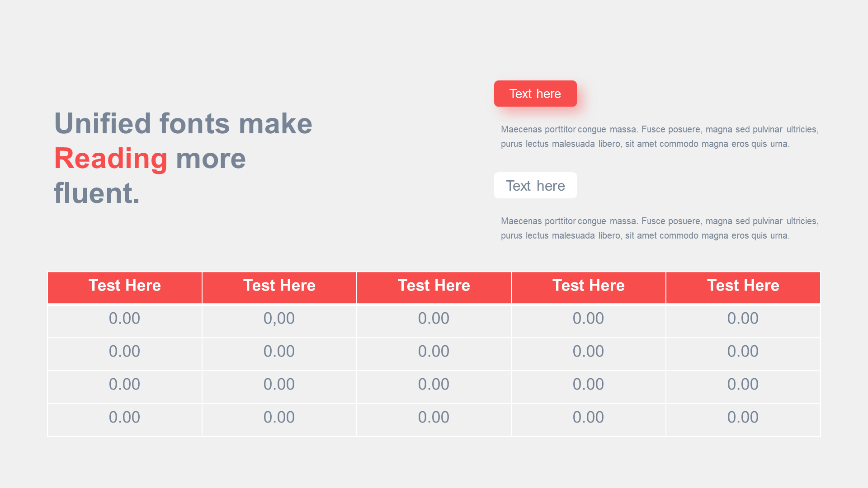This screenshot has height=488, width=868.
Task: Select the first 'Test Here' table header
Action: tap(125, 287)
